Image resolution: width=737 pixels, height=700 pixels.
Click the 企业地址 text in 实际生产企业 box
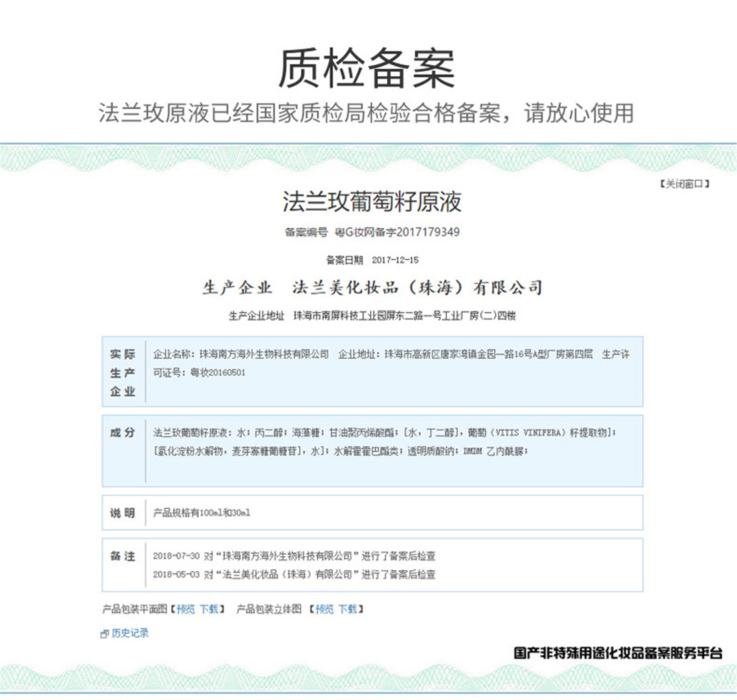pyautogui.click(x=466, y=354)
